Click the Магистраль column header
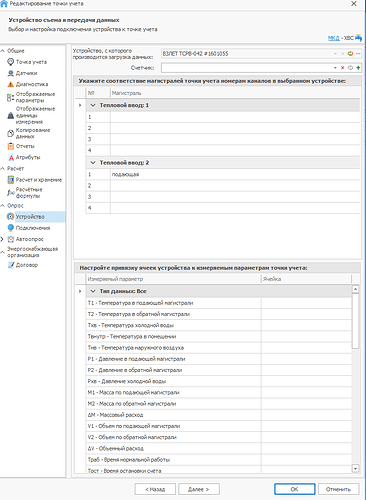Viewport: 366px width, 500px height. pyautogui.click(x=235, y=93)
